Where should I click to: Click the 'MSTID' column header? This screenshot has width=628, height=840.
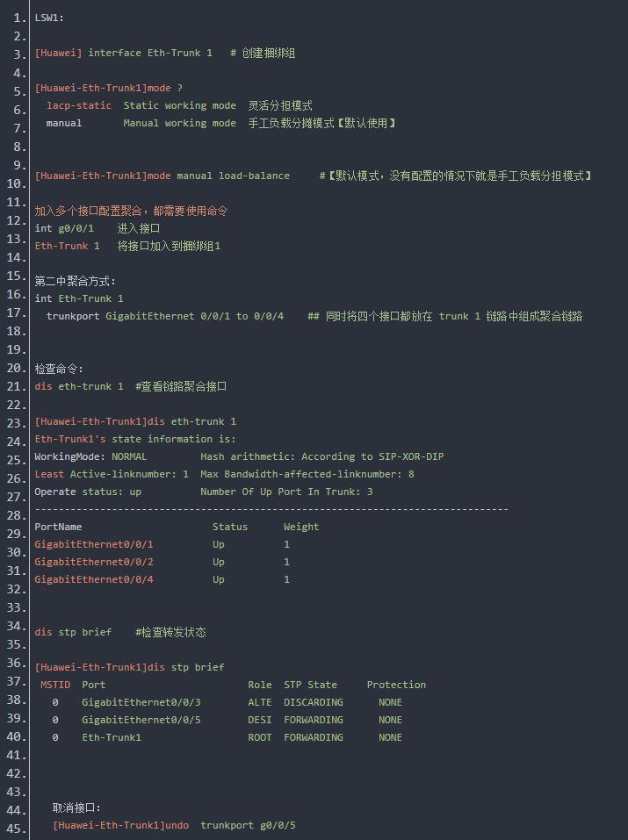coord(55,685)
